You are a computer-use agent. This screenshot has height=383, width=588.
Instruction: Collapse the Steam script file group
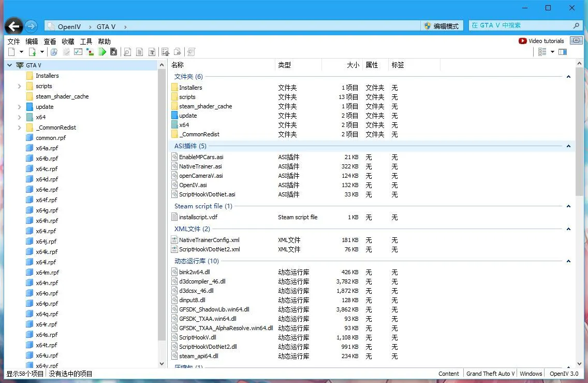[x=568, y=206]
